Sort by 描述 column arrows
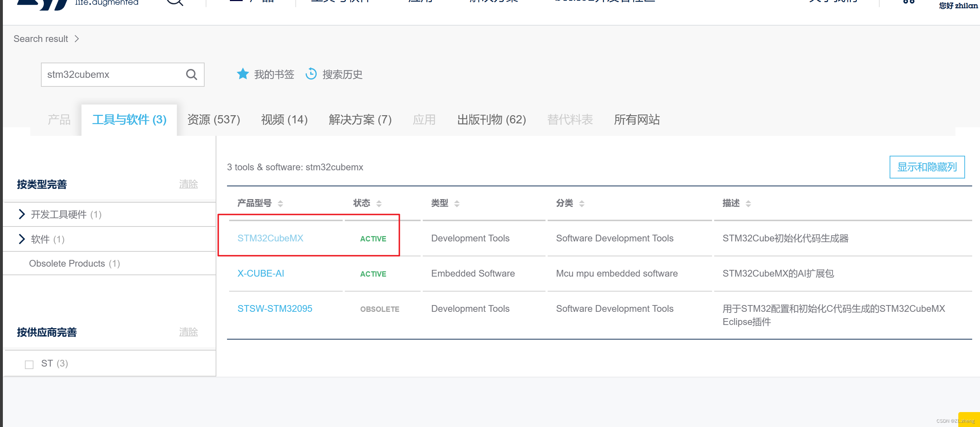The image size is (980, 427). click(748, 203)
